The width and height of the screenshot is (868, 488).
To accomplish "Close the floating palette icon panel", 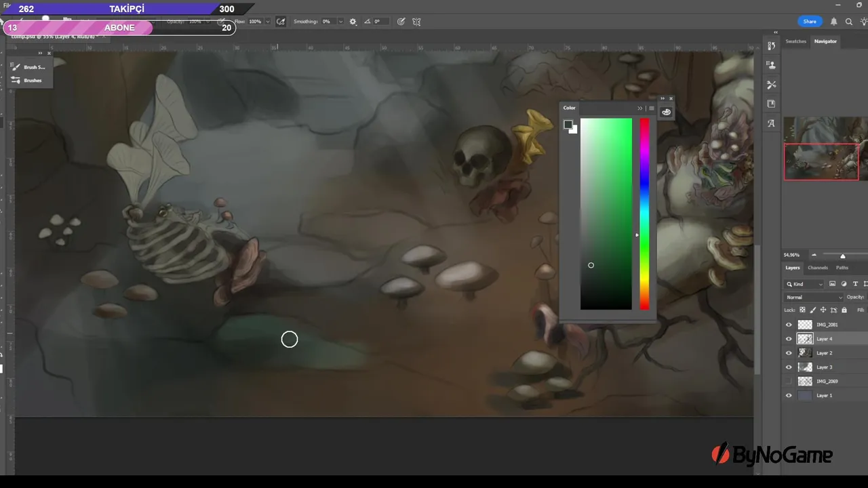I will pyautogui.click(x=671, y=98).
